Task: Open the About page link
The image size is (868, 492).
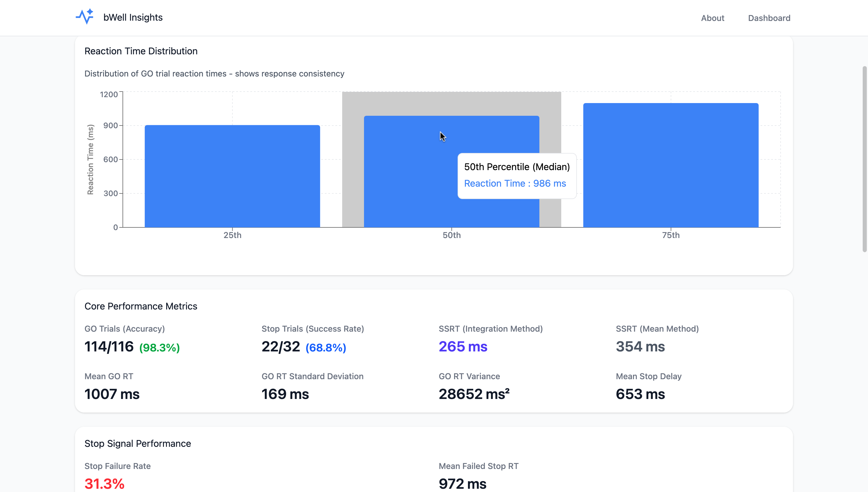Action: tap(712, 18)
